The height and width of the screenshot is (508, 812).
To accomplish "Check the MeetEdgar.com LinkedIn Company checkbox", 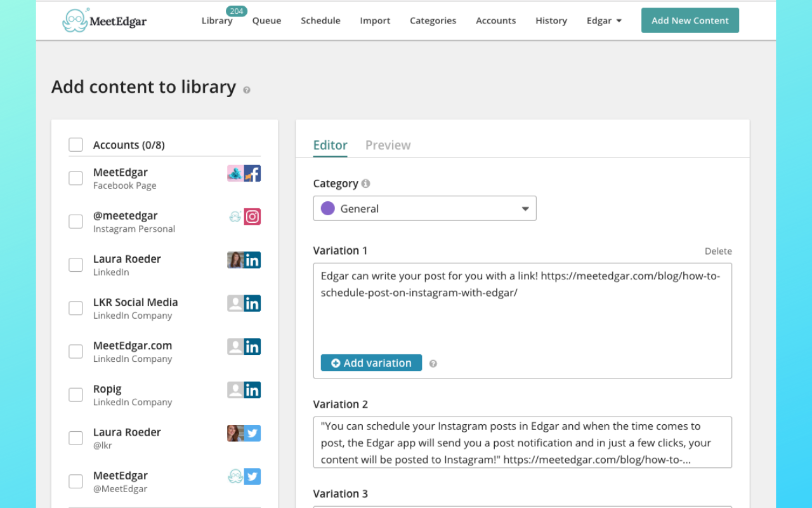I will (75, 351).
